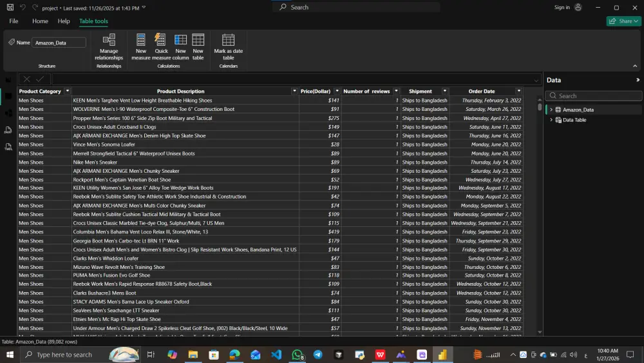Screen dimensions: 644x363
Task: Click the top Search box
Action: [x=356, y=7]
